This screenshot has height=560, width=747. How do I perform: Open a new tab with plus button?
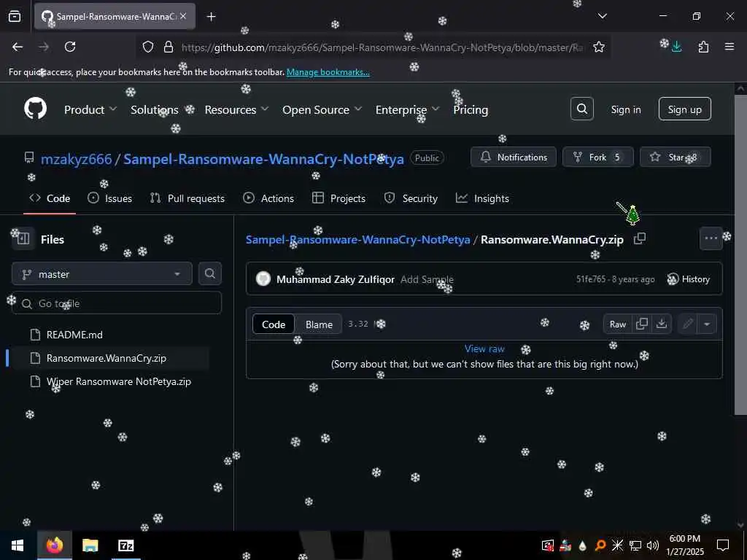click(x=211, y=16)
